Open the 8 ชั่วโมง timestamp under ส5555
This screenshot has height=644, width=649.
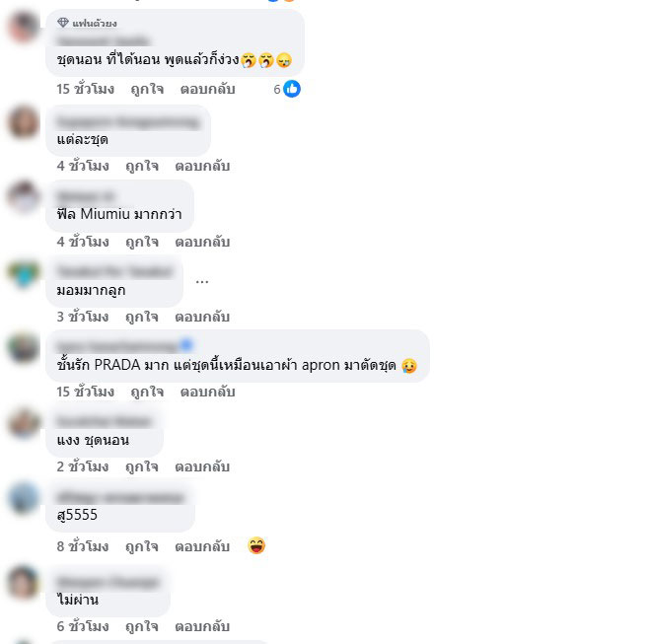(83, 546)
